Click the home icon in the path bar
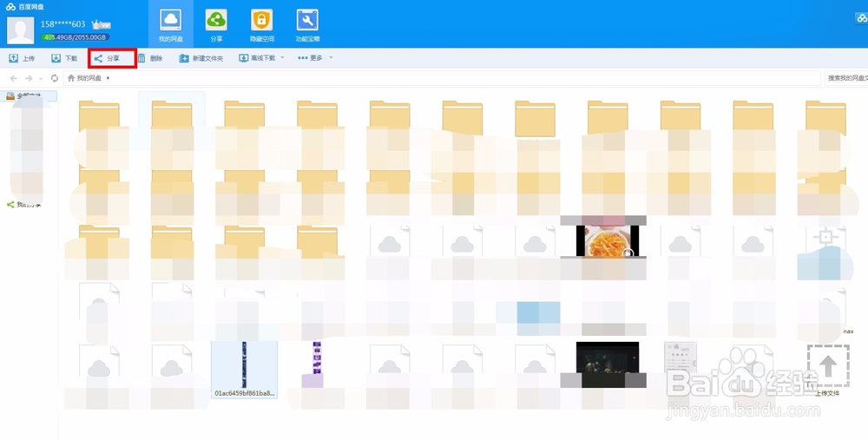This screenshot has height=440, width=868. (x=71, y=78)
